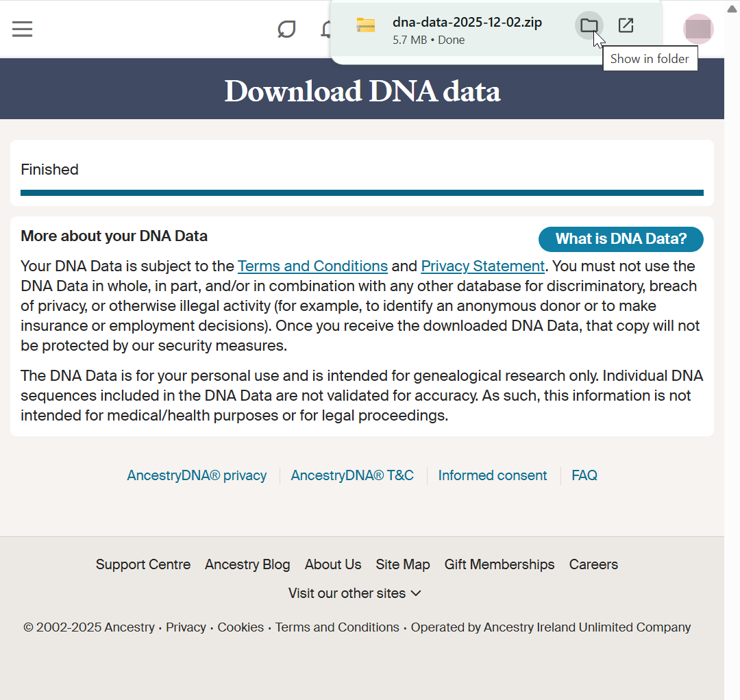Open AncestryDNA® privacy link
This screenshot has height=700, width=740.
click(197, 475)
